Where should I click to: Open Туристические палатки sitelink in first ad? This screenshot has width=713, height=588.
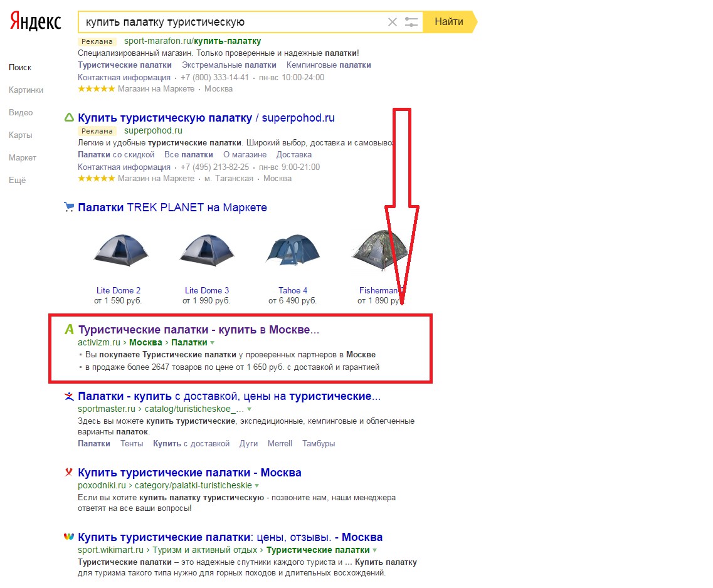(125, 65)
